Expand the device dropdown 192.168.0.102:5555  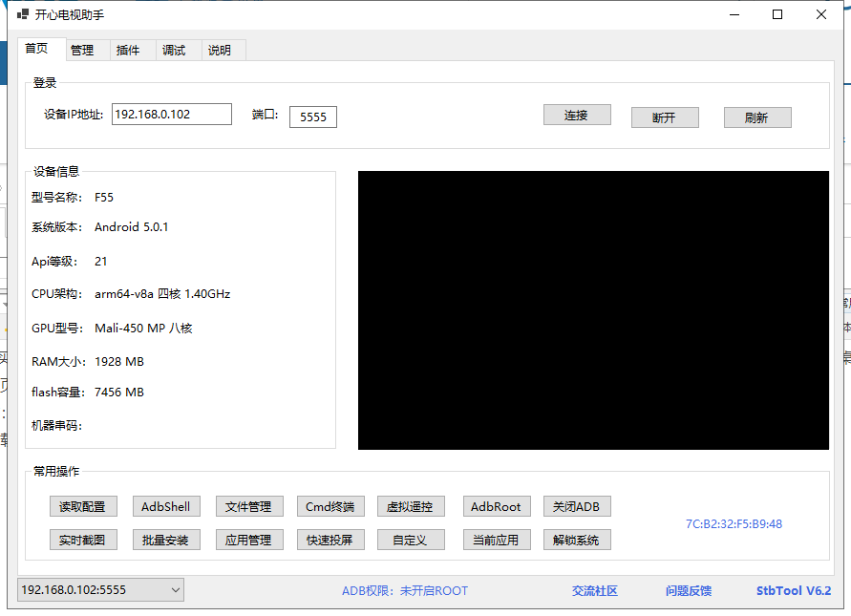[100, 590]
